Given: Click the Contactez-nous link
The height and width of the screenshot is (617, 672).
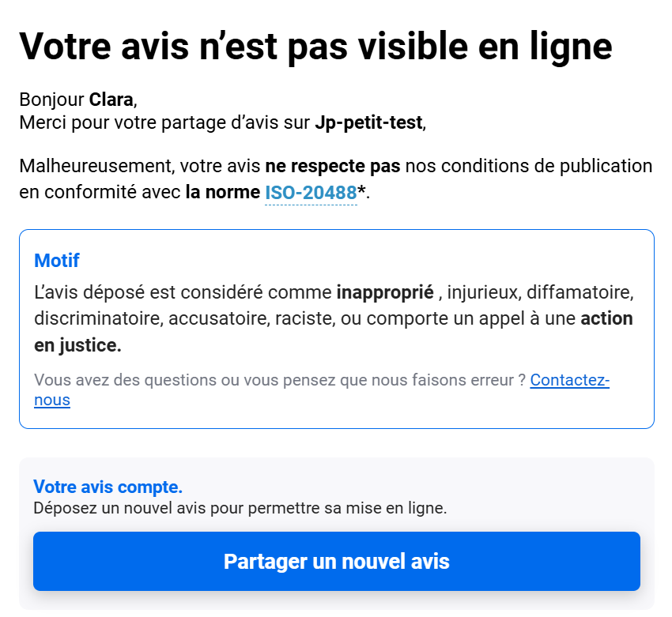Looking at the screenshot, I should tap(569, 381).
